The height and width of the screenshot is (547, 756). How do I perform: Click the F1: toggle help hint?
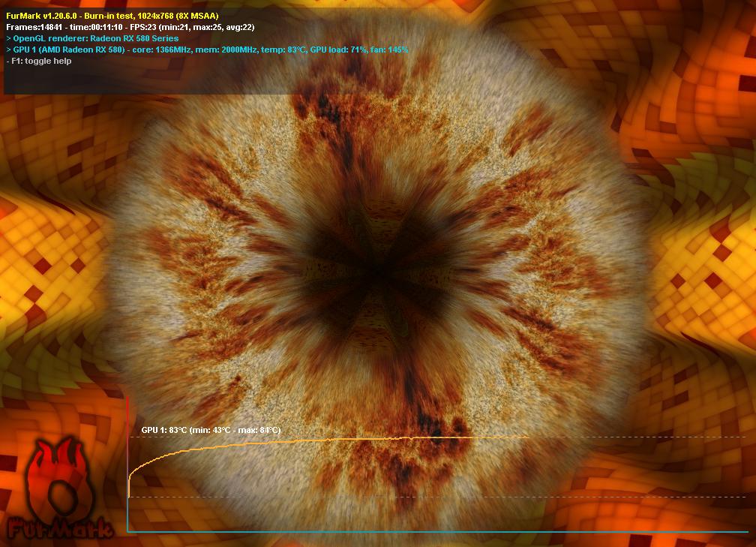point(38,61)
